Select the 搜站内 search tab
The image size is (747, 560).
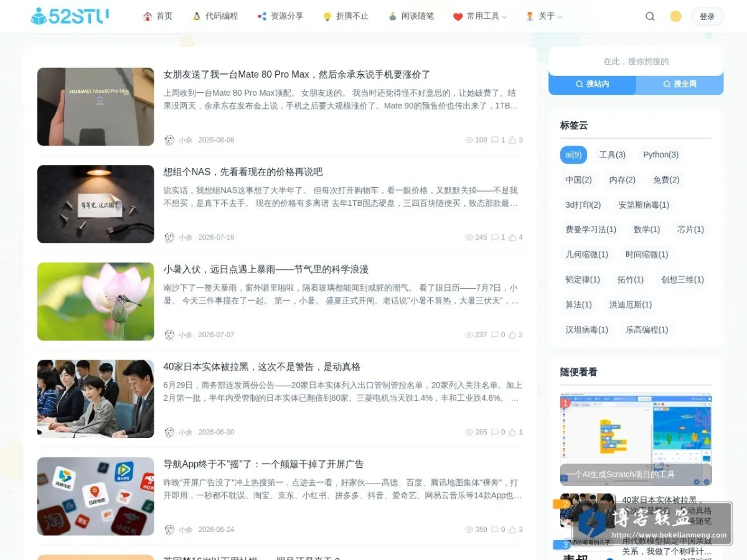click(592, 84)
